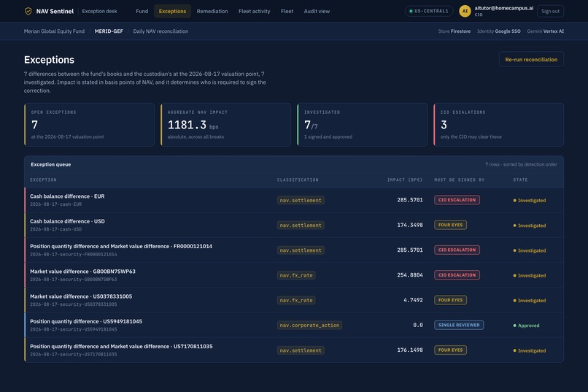Click the Open Exceptions summary card
588x392 pixels.
(89, 125)
